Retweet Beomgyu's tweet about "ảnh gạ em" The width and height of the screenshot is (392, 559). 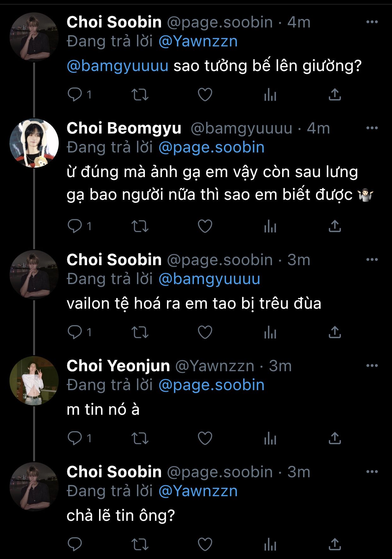[x=140, y=226]
